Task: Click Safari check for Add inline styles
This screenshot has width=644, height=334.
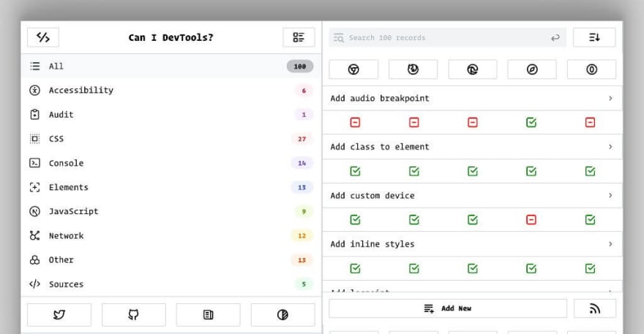Action: click(x=531, y=269)
